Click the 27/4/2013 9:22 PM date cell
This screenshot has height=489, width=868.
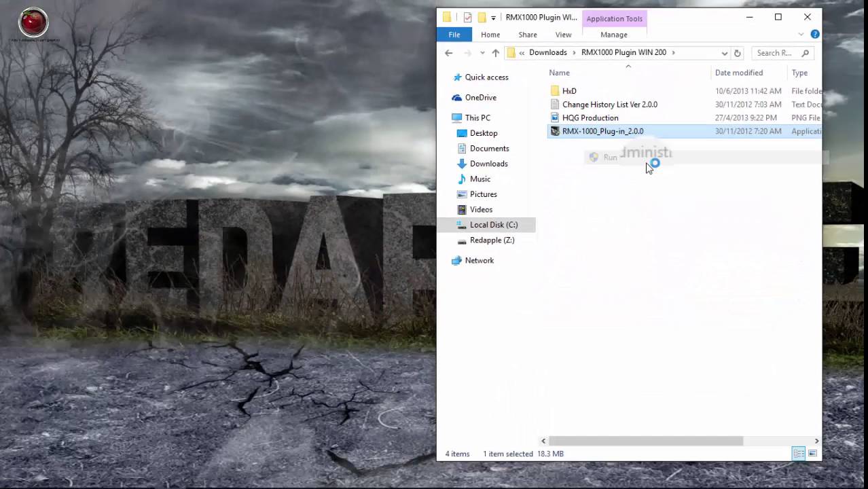[x=746, y=118]
